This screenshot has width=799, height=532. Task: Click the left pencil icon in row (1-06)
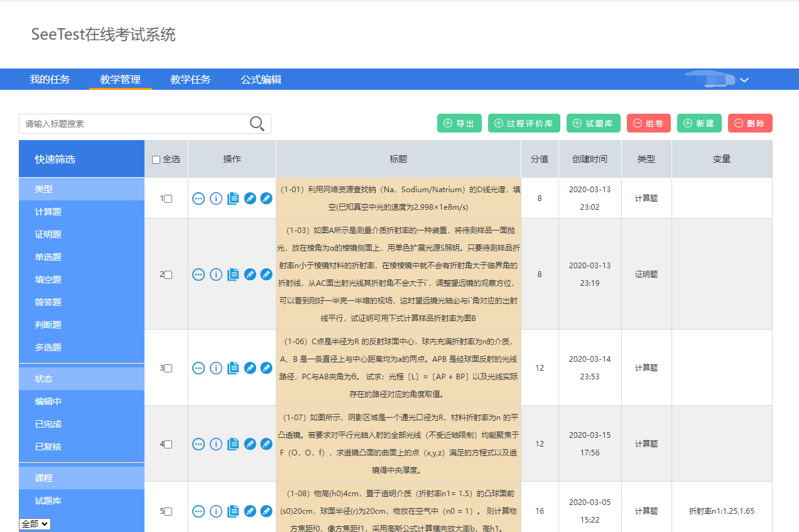(250, 368)
